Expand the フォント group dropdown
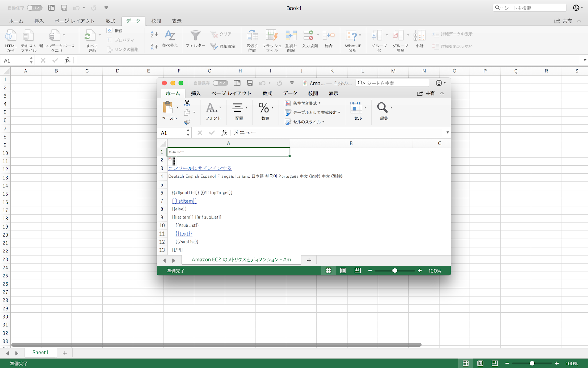The height and width of the screenshot is (368, 588). [220, 107]
